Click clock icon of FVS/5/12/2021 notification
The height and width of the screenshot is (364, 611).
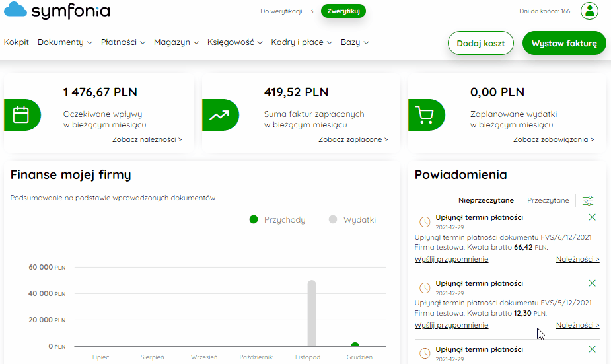pos(424,288)
